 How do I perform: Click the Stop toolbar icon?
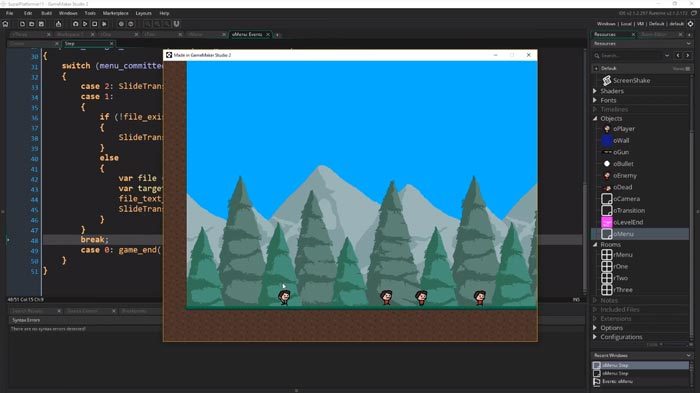tap(94, 24)
